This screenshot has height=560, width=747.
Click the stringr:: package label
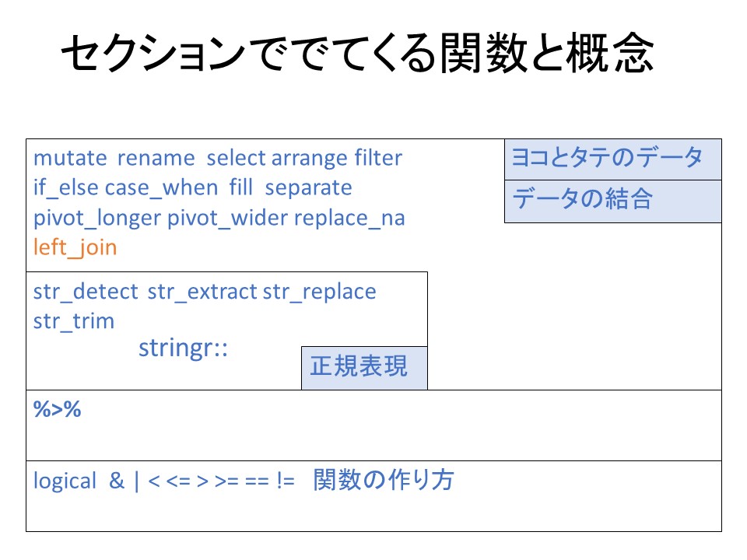pyautogui.click(x=183, y=348)
